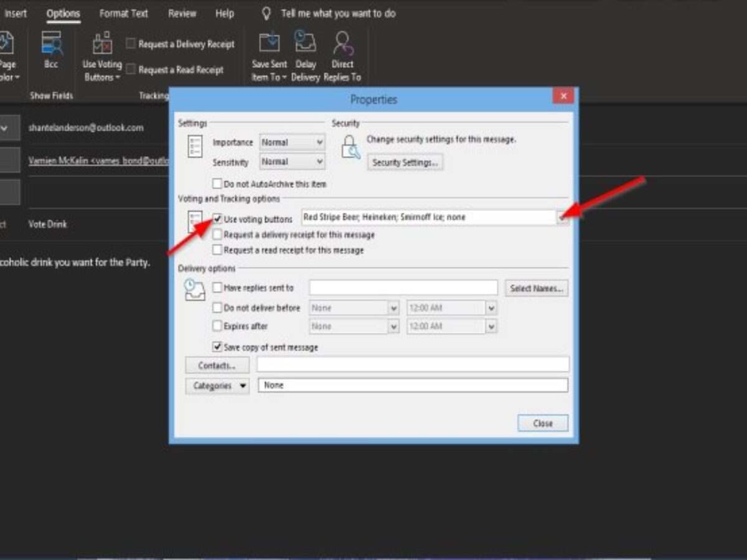Open the Categories dropdown button
The image size is (747, 560).
(x=217, y=386)
